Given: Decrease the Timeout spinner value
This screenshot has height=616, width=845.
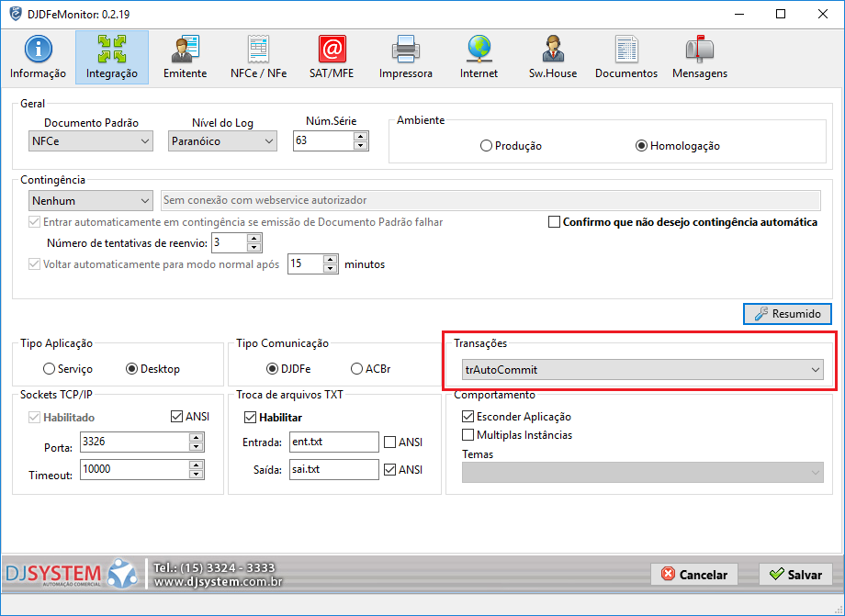Looking at the screenshot, I should click(x=197, y=474).
